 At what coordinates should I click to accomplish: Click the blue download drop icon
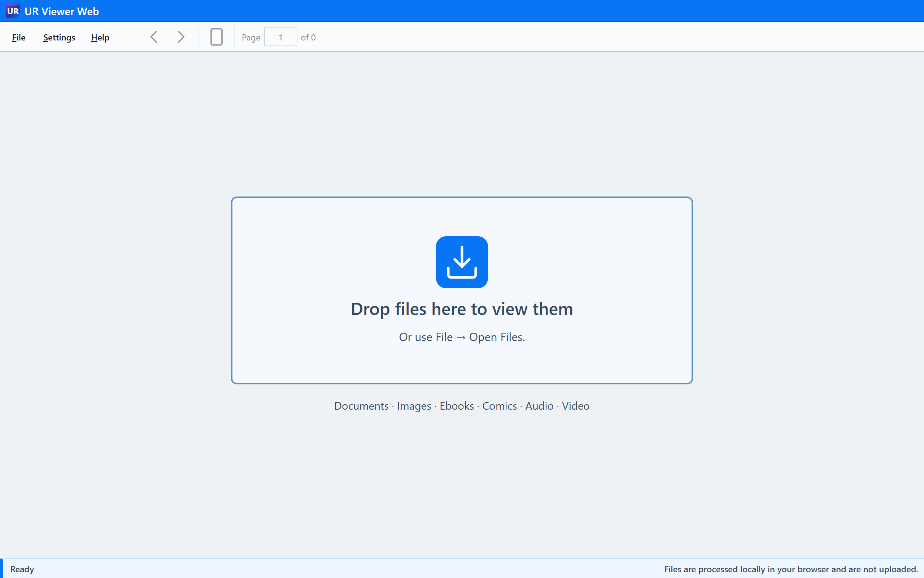pyautogui.click(x=462, y=262)
